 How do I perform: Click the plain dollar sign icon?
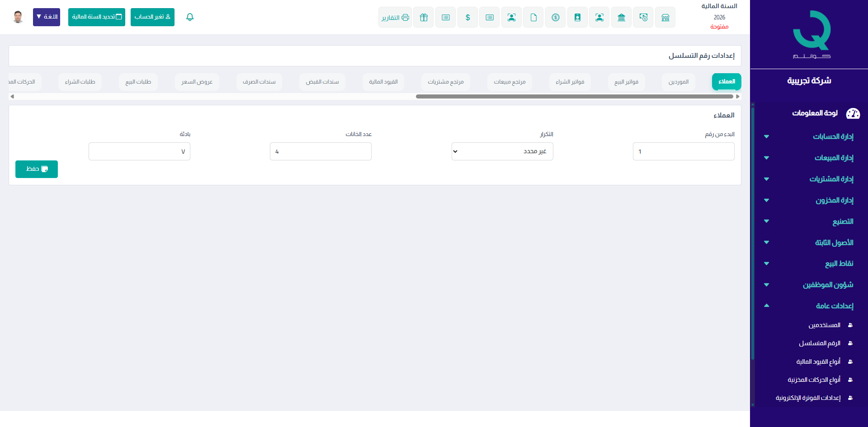pyautogui.click(x=467, y=18)
